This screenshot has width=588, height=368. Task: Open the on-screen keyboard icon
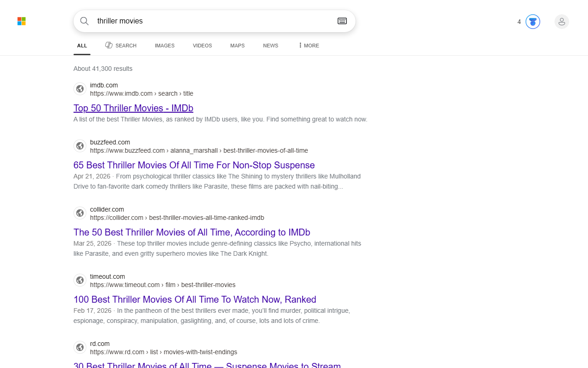pyautogui.click(x=342, y=21)
